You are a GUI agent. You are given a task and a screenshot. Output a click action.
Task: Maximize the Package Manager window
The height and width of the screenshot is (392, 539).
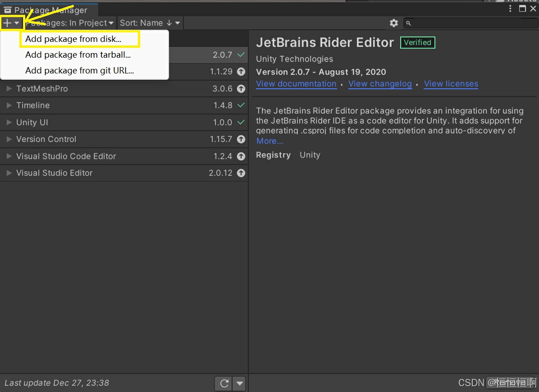point(522,9)
